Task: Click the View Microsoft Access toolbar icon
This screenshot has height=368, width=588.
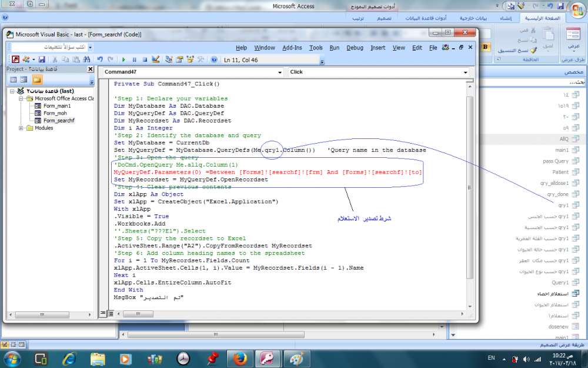Action: point(15,59)
